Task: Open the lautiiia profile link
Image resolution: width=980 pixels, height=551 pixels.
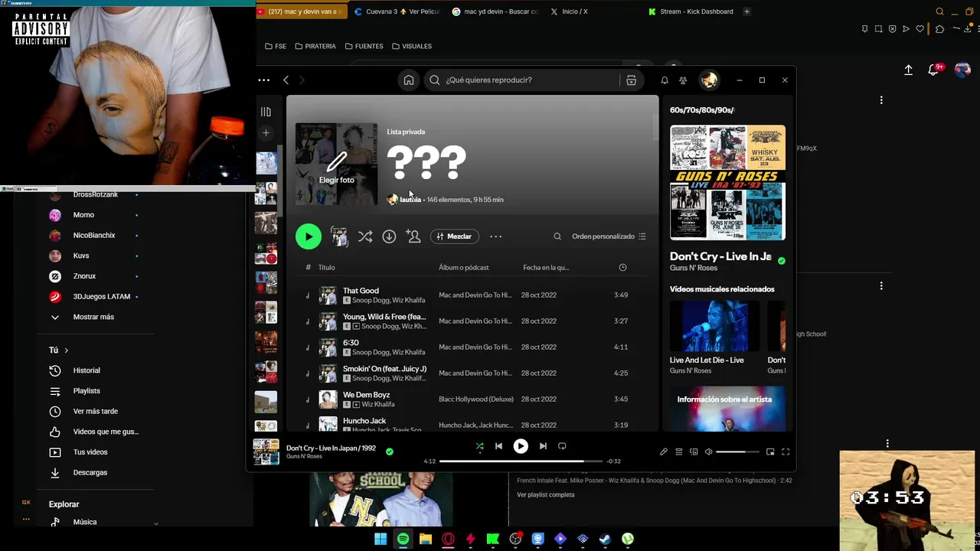Action: (x=410, y=200)
